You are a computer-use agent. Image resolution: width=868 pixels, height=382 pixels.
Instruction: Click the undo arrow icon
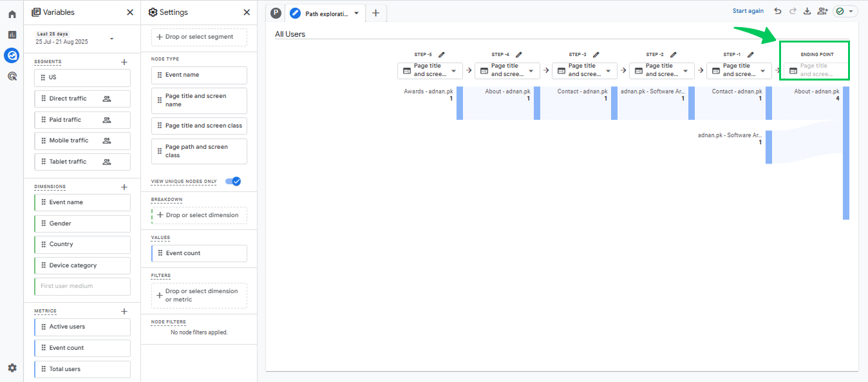778,11
